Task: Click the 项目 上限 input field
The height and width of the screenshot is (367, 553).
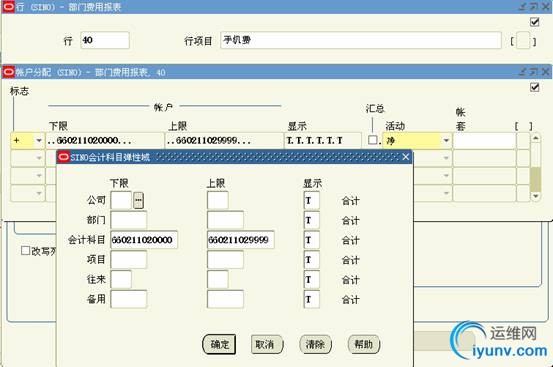Action: tap(225, 259)
